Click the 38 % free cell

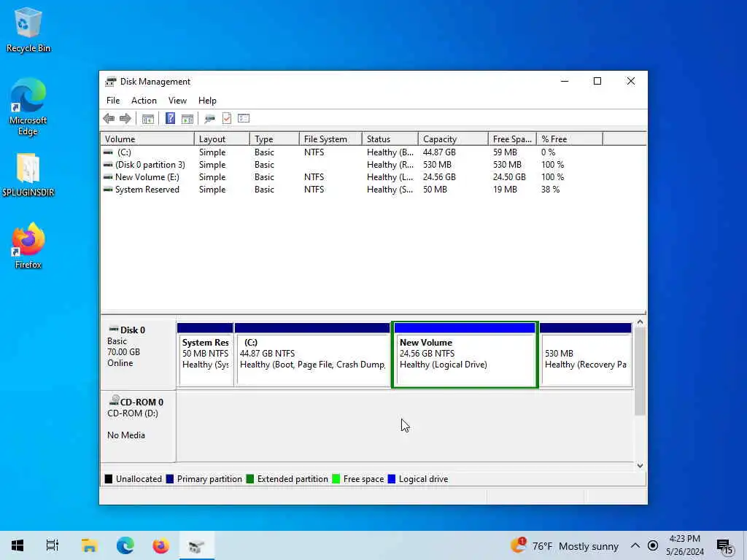(x=550, y=190)
